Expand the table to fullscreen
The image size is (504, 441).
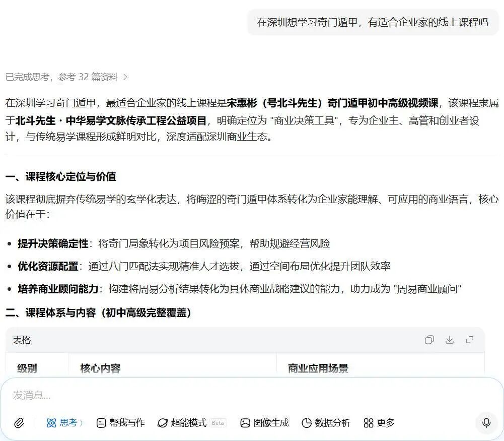tap(470, 340)
